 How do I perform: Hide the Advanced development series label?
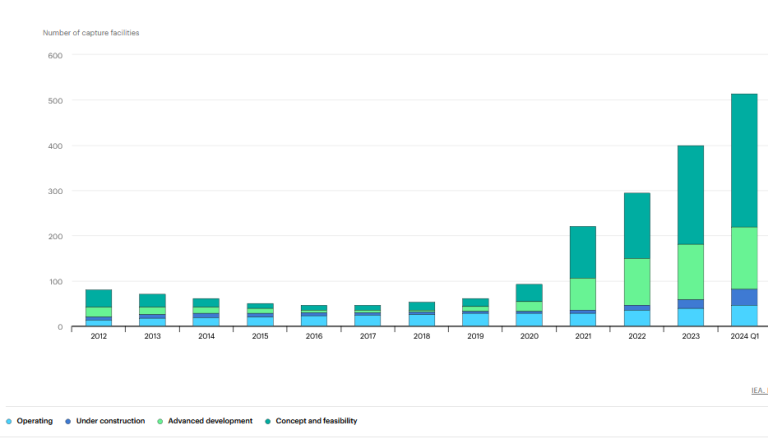[x=210, y=421]
